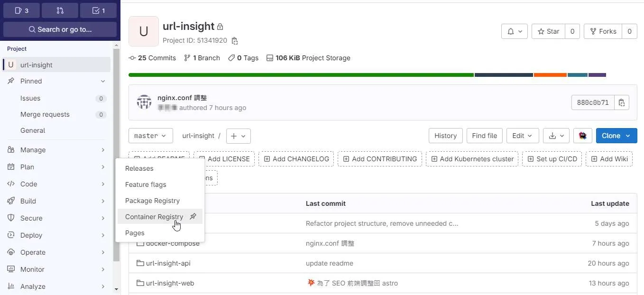Select Package Registry from the Deploy menu

click(x=152, y=200)
